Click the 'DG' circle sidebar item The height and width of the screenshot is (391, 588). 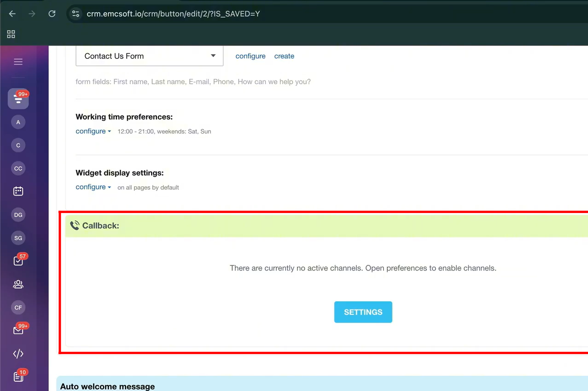pyautogui.click(x=18, y=215)
